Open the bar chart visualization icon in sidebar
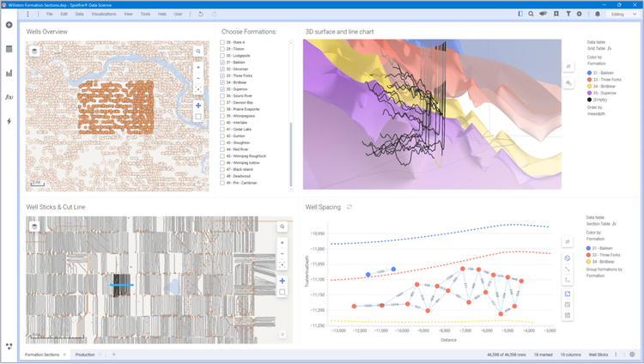The width and height of the screenshot is (644, 364). click(x=9, y=73)
